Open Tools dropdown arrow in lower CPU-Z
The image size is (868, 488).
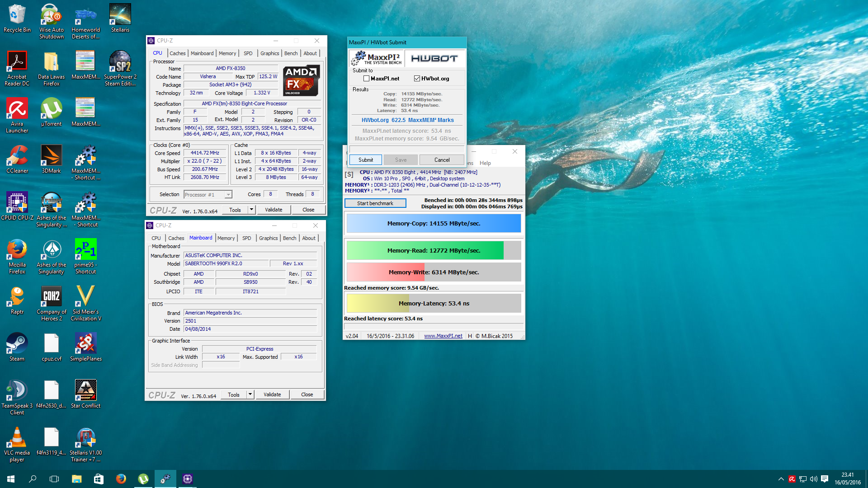coord(250,394)
